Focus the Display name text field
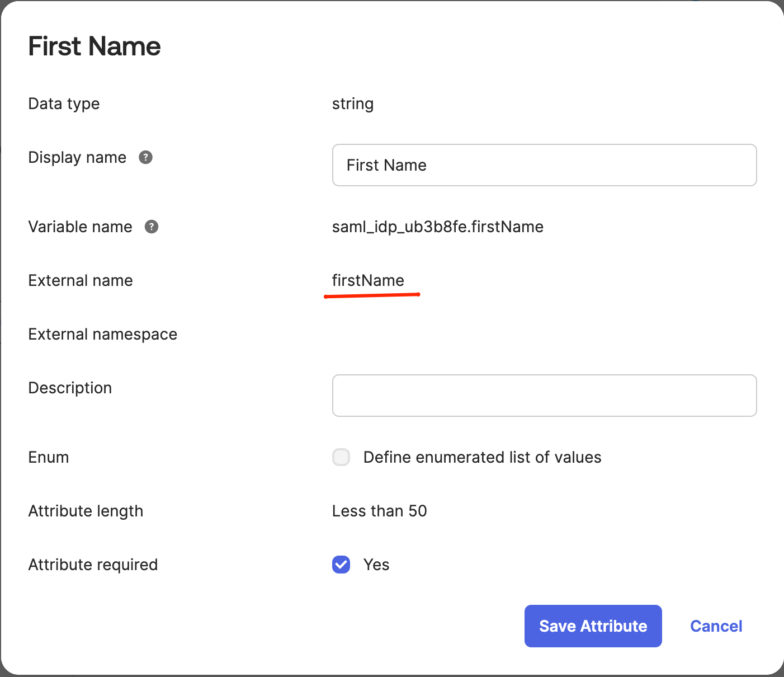This screenshot has width=784, height=677. tap(544, 165)
